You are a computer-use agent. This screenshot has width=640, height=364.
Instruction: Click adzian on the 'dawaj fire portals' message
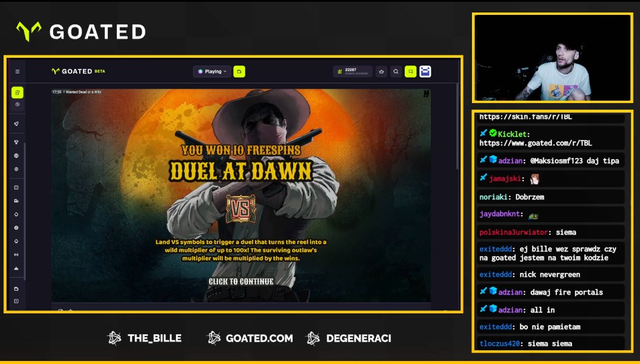[510, 292]
